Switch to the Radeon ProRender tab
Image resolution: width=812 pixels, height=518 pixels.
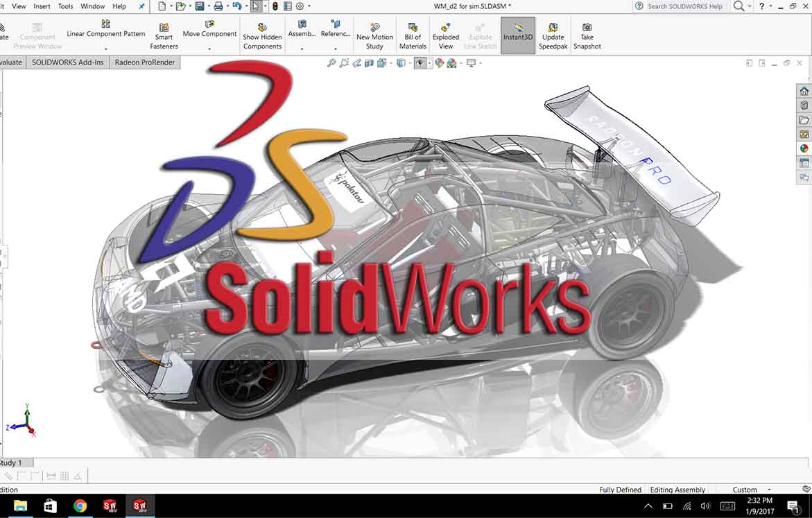[145, 62]
